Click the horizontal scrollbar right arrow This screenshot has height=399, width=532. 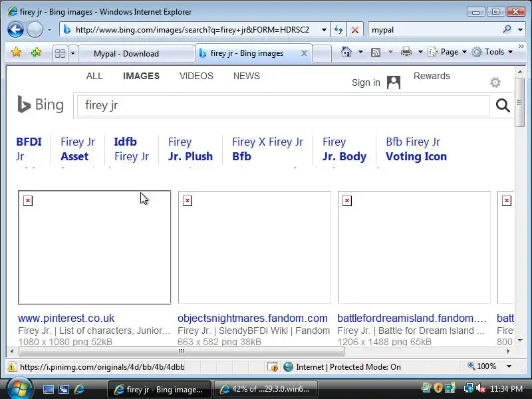click(x=508, y=352)
